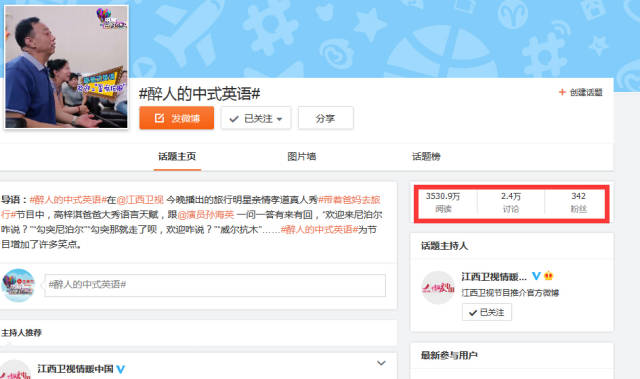
Task: Open the host avatar in 话题主持人 panel
Action: click(x=438, y=288)
